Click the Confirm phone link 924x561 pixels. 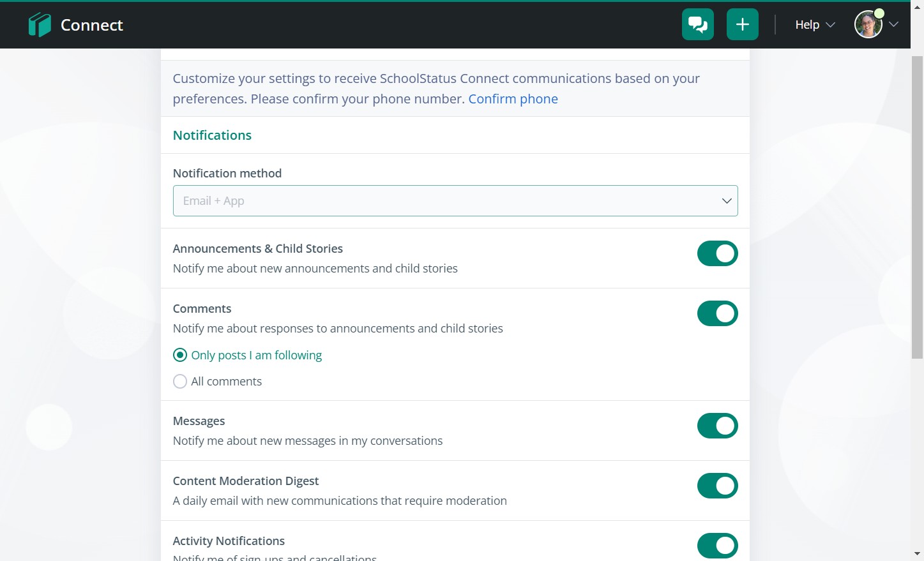point(513,99)
